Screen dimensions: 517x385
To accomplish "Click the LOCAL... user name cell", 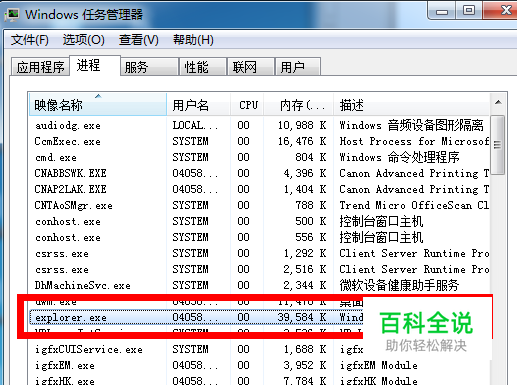I will [195, 125].
